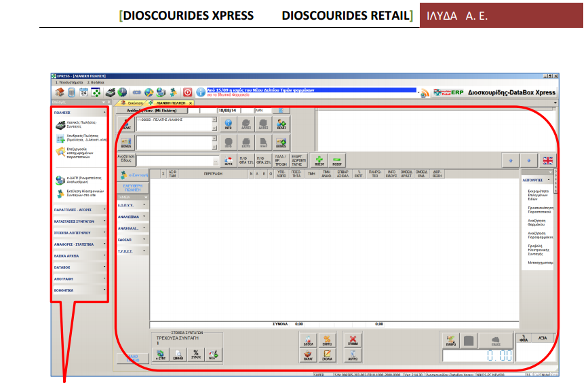Click the ΕΚΠΤΩ discount button
The width and height of the screenshot is (588, 383).
tap(327, 340)
